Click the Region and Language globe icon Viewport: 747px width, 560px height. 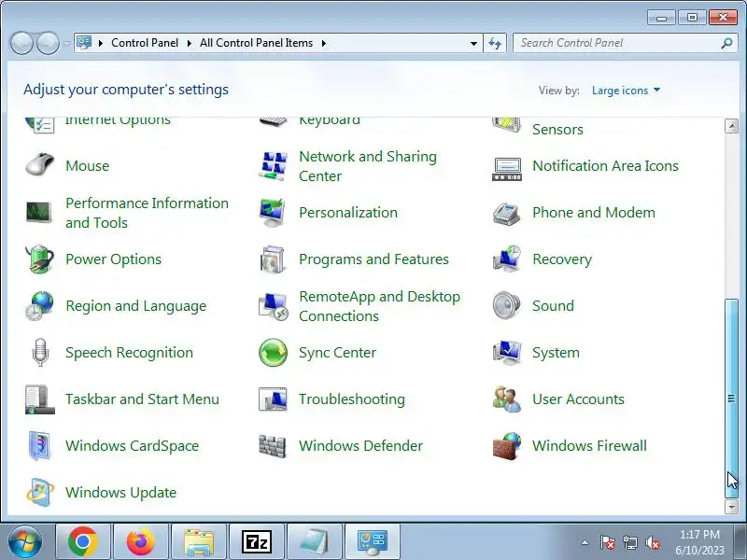(x=39, y=306)
